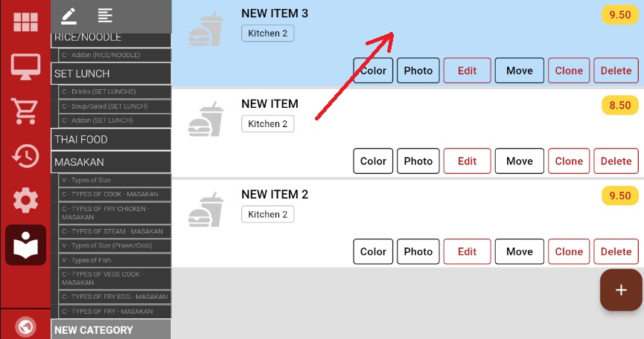Open the shopping cart icon
The width and height of the screenshot is (644, 339).
(x=25, y=112)
